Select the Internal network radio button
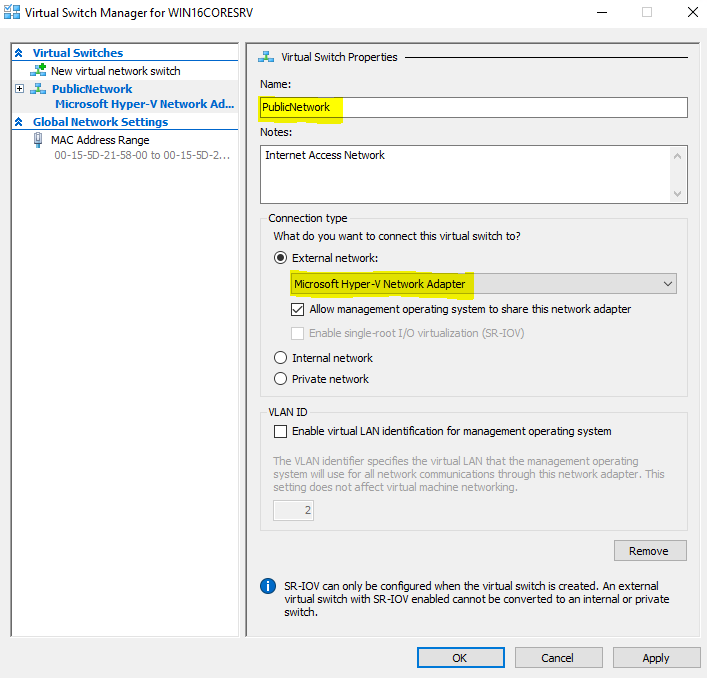The height and width of the screenshot is (678, 707). [x=280, y=357]
